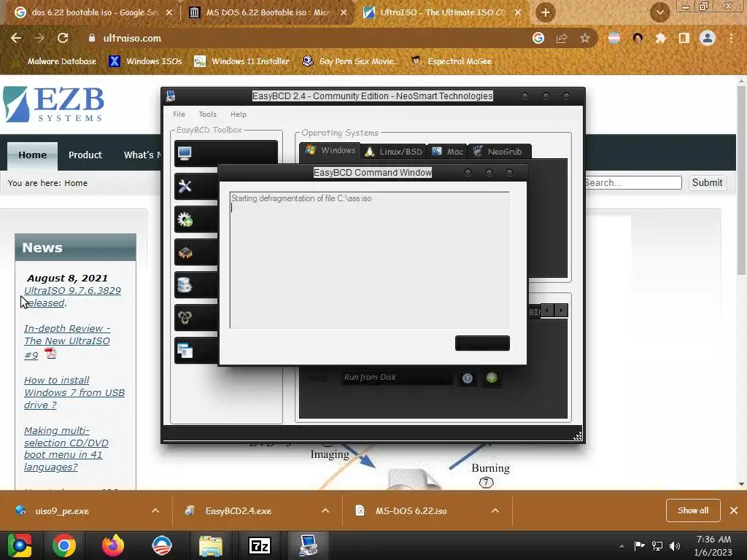Open the striped flag extension icon
747x560 pixels.
[x=614, y=38]
